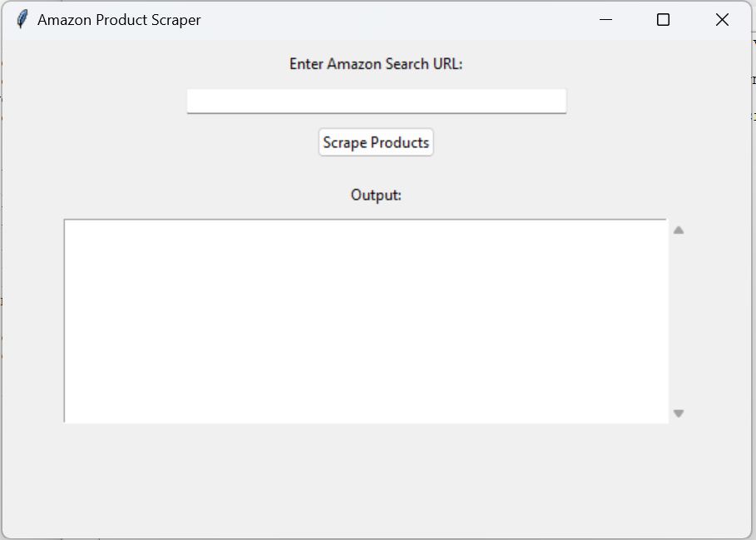
Task: Click the scrollbar track of the Output box
Action: click(x=679, y=322)
